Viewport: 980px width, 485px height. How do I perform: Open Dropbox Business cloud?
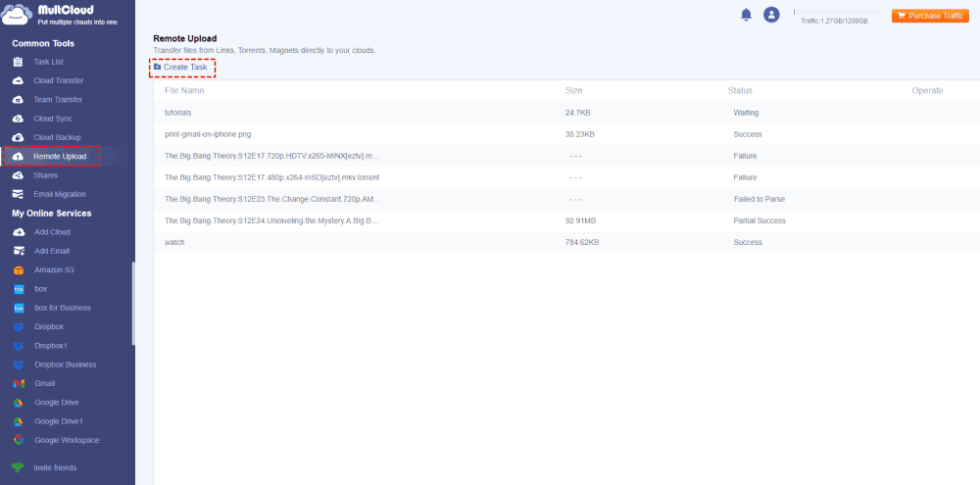pyautogui.click(x=65, y=364)
